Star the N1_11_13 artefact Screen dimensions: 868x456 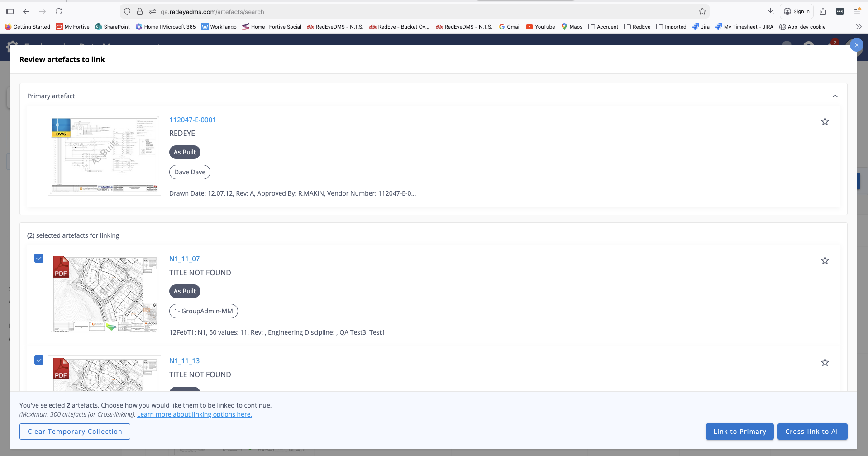tap(825, 362)
